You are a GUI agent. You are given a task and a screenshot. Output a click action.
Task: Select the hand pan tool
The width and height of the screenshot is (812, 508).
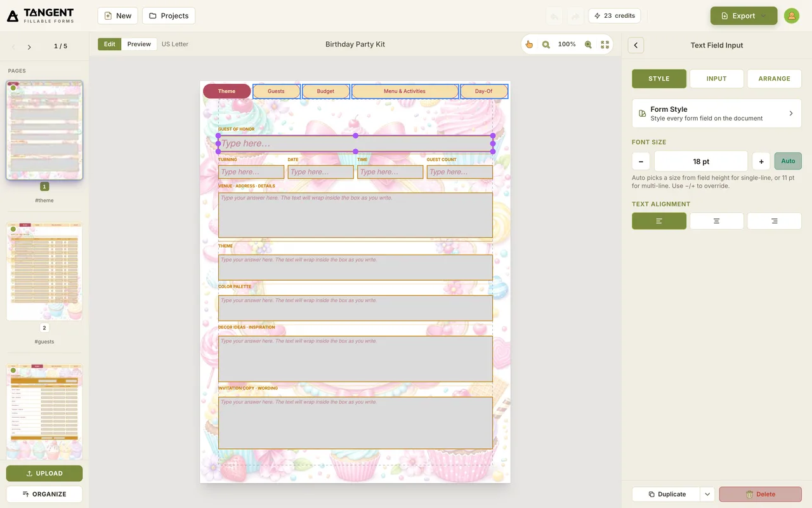pos(529,44)
